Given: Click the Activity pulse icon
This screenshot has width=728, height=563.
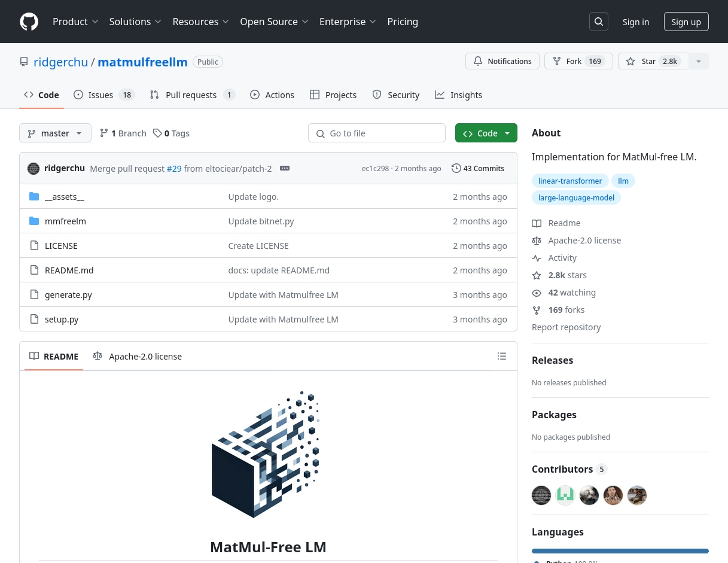Looking at the screenshot, I should click(x=537, y=258).
